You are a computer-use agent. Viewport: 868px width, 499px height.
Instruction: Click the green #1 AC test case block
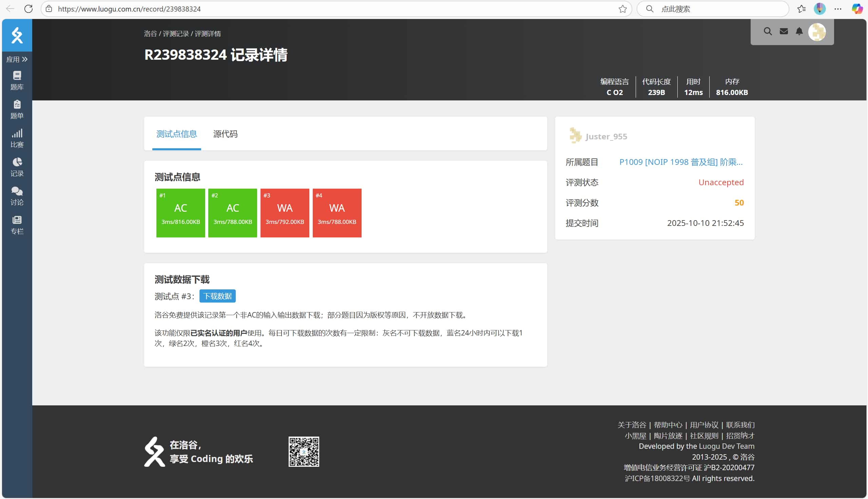click(180, 213)
